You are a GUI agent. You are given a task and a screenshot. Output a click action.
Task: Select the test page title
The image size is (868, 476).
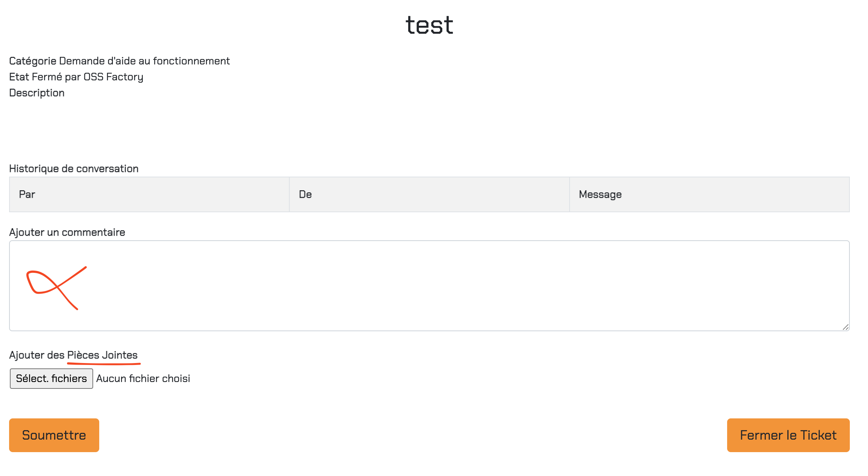click(x=429, y=25)
